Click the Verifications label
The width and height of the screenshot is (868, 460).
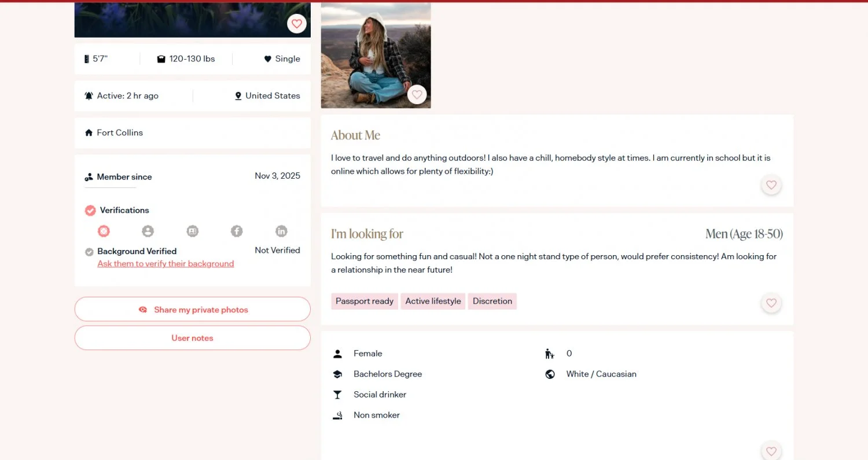click(124, 211)
